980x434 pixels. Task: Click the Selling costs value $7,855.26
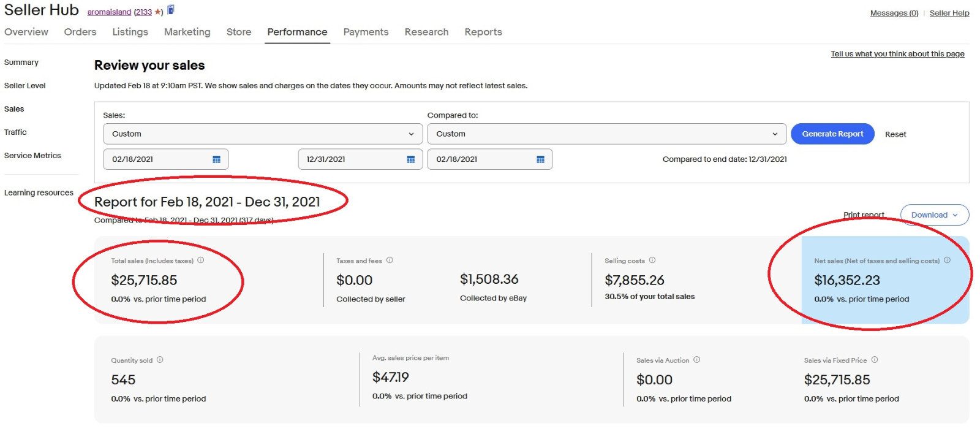click(x=635, y=280)
